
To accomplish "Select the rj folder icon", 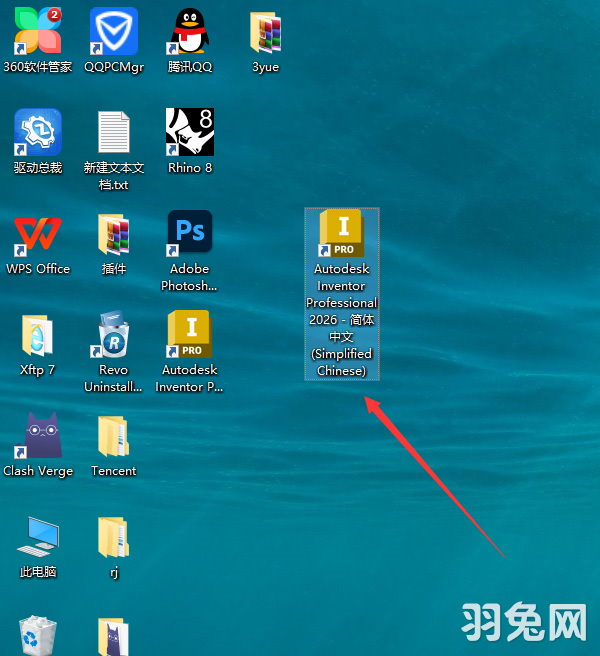I will tap(114, 537).
